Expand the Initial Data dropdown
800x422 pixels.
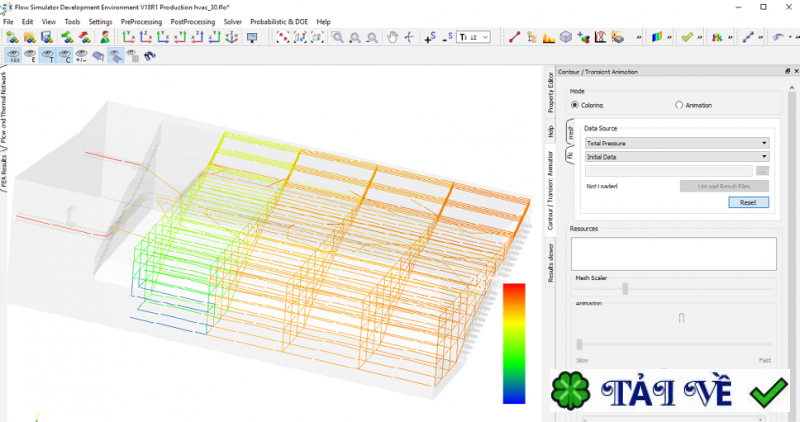point(676,156)
